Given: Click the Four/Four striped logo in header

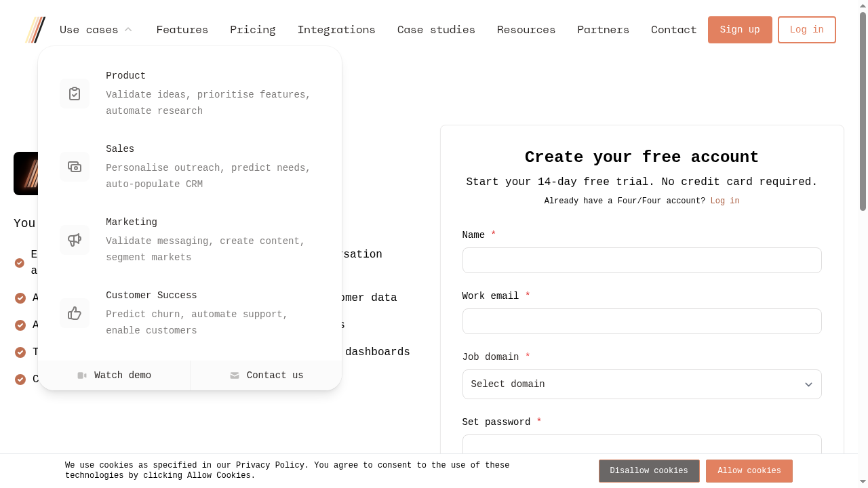Looking at the screenshot, I should pos(35,30).
